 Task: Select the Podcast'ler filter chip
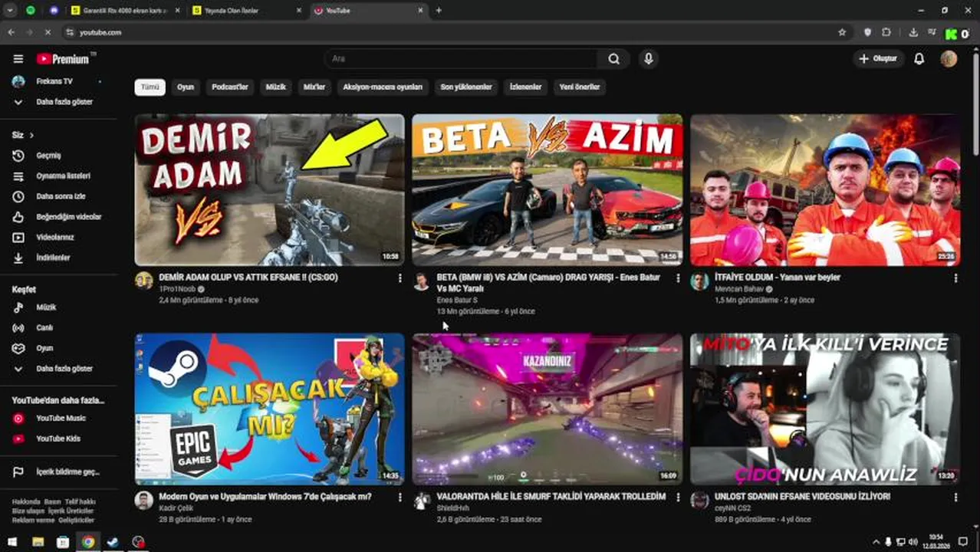pos(230,87)
